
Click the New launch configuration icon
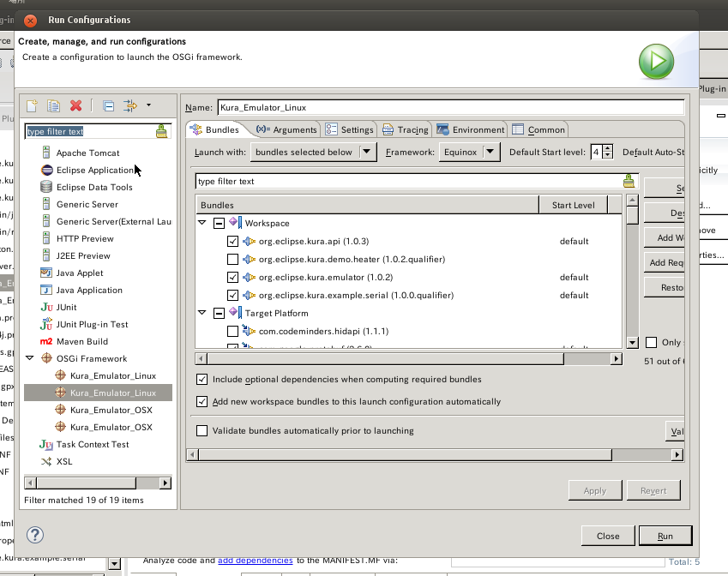(32, 105)
